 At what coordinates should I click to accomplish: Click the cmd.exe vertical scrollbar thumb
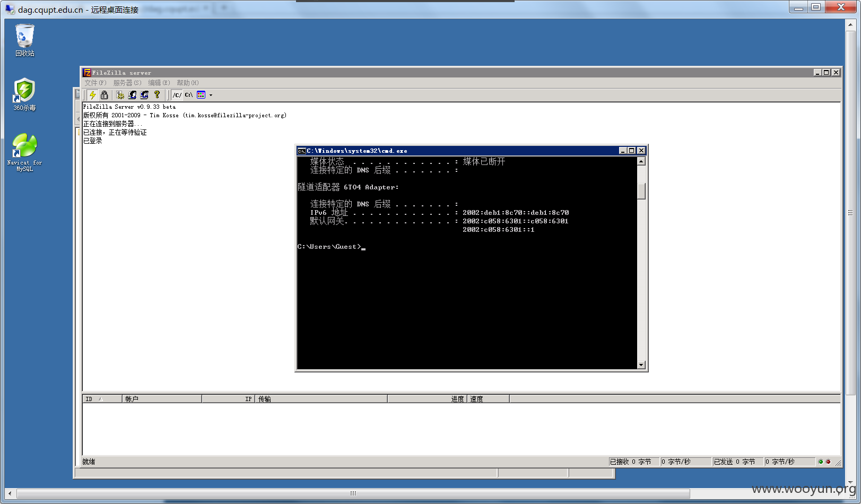[x=641, y=191]
